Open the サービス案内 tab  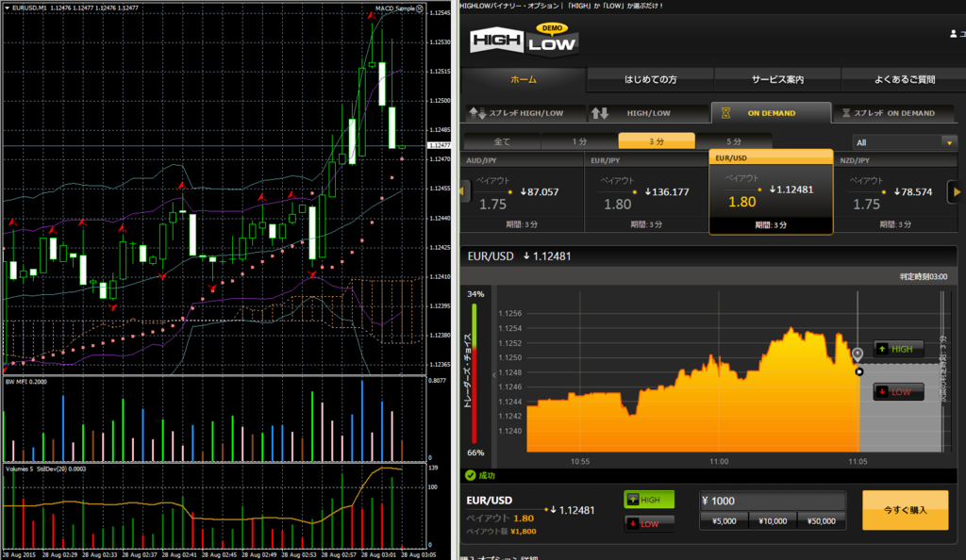point(777,79)
